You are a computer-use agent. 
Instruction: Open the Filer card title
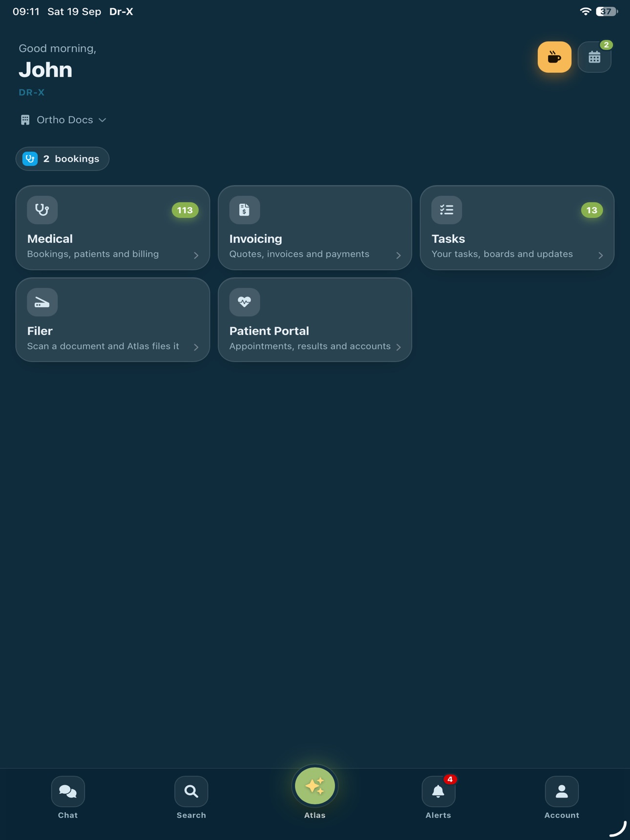(40, 331)
